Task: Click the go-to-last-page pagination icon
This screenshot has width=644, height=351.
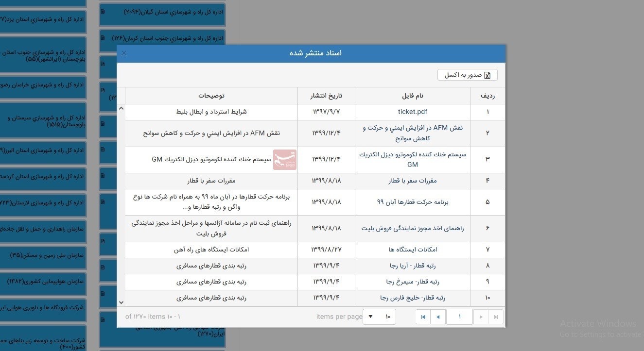Action: coord(496,317)
